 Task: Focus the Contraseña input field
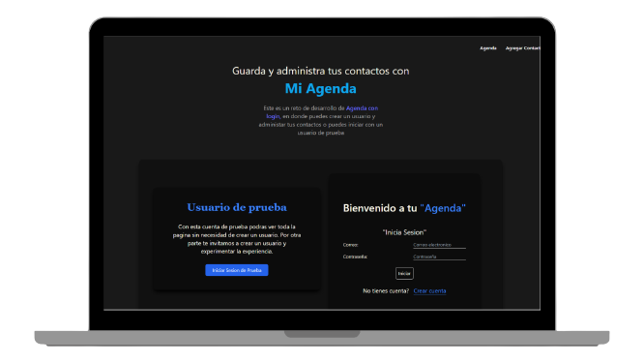[439, 257]
